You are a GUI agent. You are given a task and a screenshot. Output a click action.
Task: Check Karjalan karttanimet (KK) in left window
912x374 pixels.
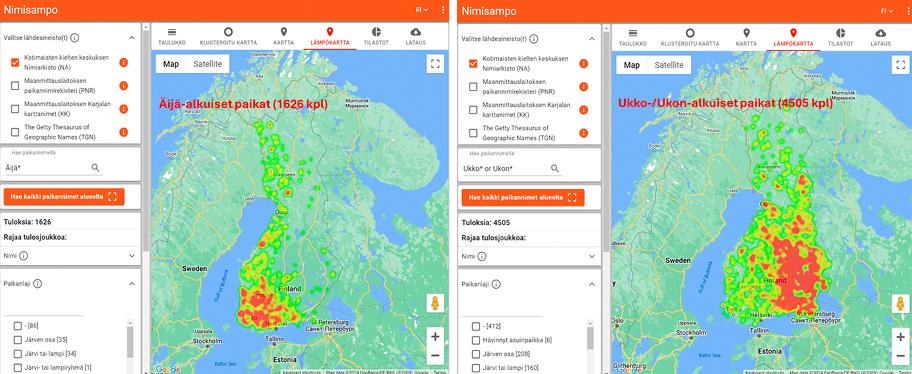pos(15,109)
